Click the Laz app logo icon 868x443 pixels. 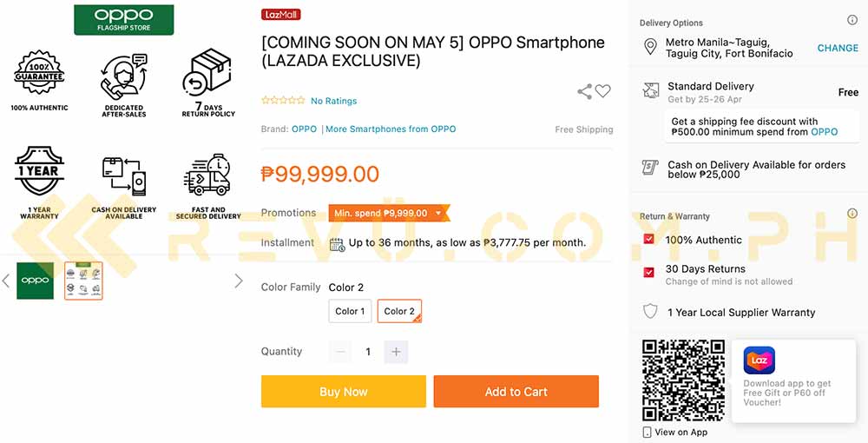pyautogui.click(x=759, y=360)
